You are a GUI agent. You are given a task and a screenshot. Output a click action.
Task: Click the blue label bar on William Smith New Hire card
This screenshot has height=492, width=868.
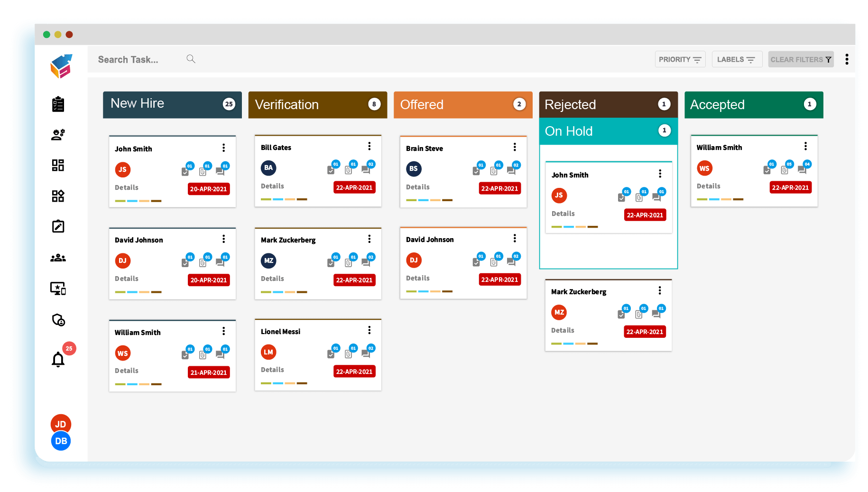pyautogui.click(x=132, y=384)
